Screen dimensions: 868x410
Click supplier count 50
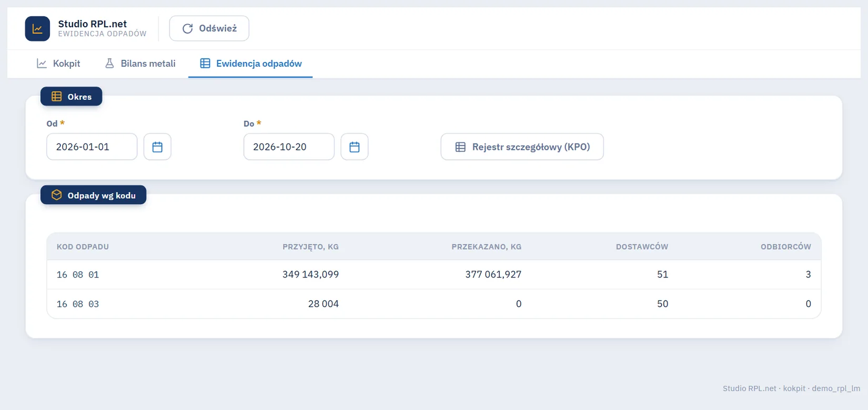(x=662, y=304)
